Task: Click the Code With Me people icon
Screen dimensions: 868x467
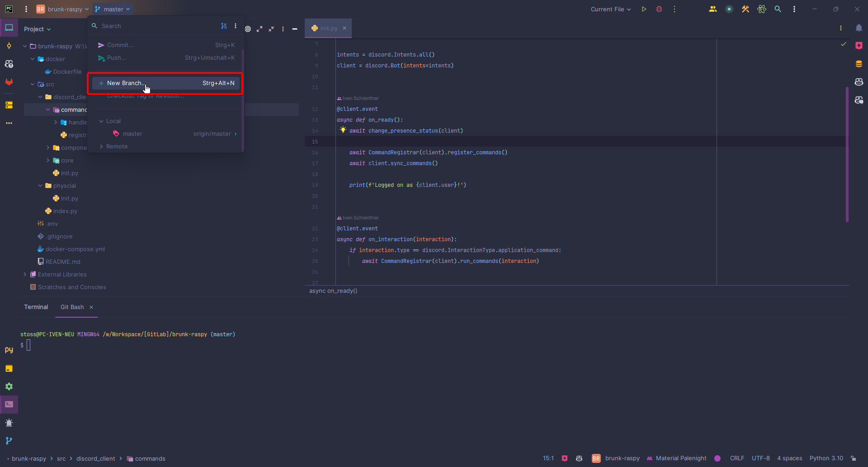Action: (x=713, y=9)
